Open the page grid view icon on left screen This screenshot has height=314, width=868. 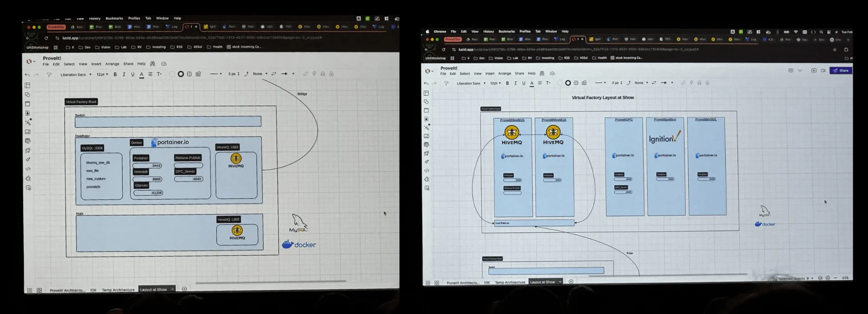pyautogui.click(x=39, y=290)
